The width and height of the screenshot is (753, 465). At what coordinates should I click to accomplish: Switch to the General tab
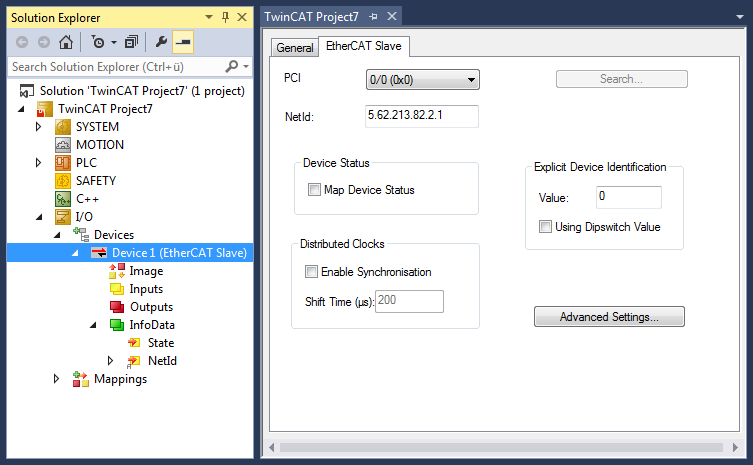(x=294, y=48)
